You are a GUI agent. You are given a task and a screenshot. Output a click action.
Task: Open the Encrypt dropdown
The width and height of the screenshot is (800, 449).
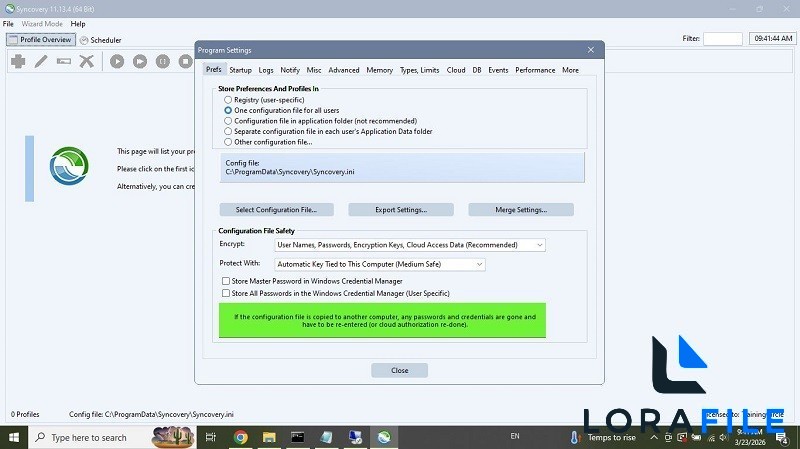click(x=410, y=245)
